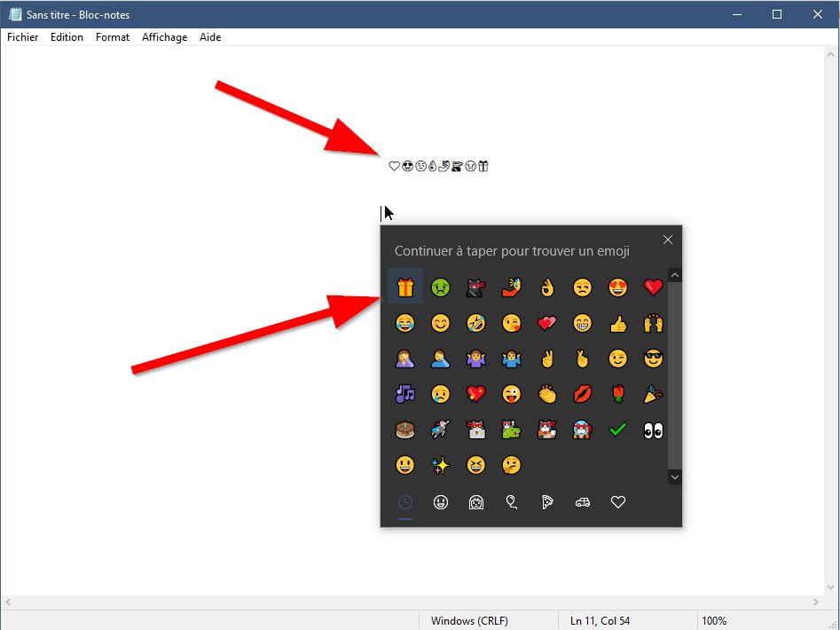This screenshot has width=840, height=630.
Task: Insert the selfie hand emoji
Action: click(511, 287)
